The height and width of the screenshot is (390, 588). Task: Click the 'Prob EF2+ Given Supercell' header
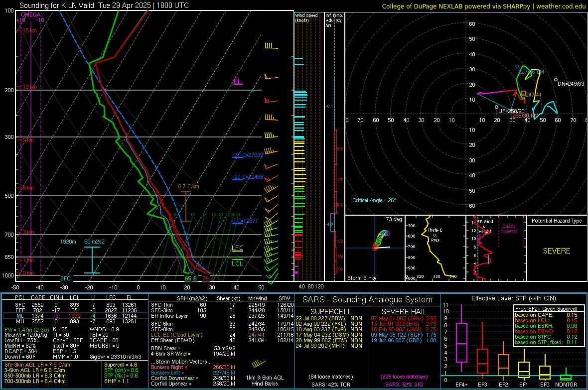coord(546,309)
